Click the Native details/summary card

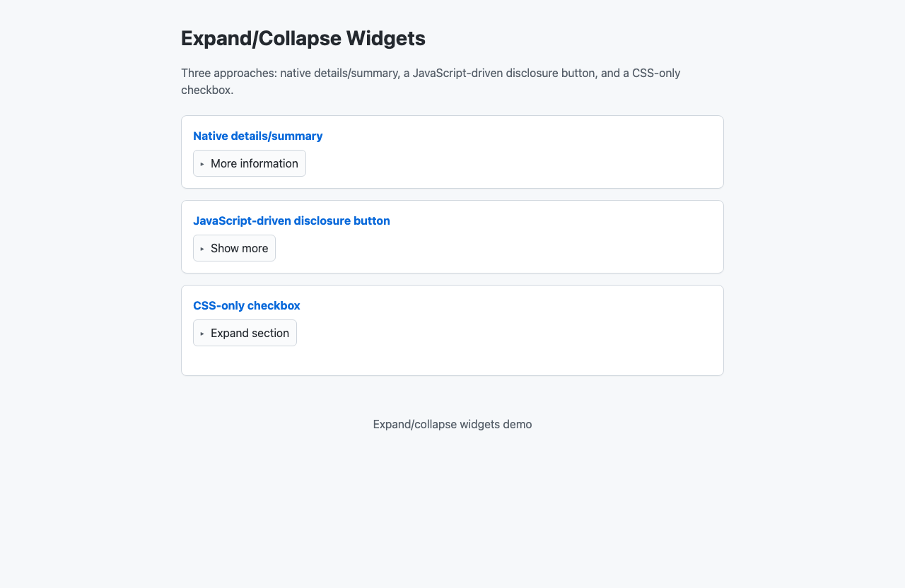(495, 151)
